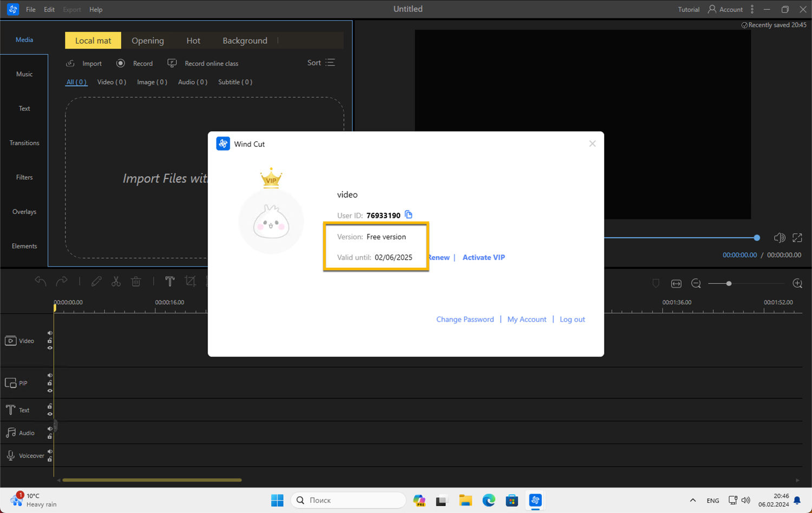
Task: Open the Change Password link
Action: (x=465, y=319)
